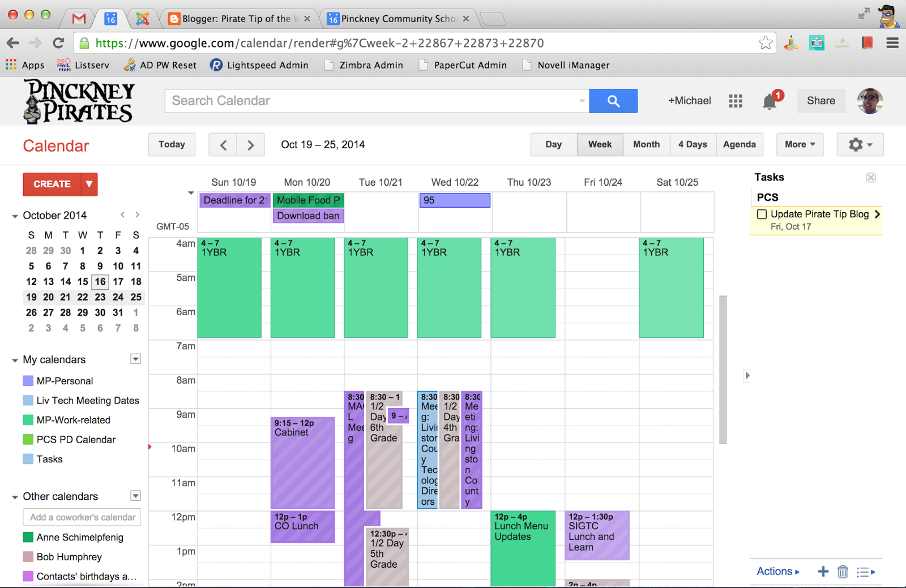The width and height of the screenshot is (906, 588).
Task: Toggle Anne Schimelpfenig calendar
Action: (28, 537)
